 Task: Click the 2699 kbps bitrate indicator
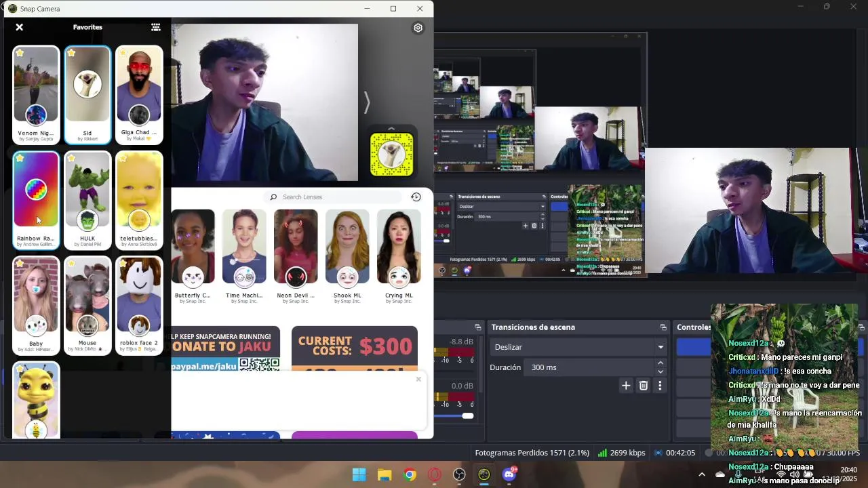(x=623, y=453)
